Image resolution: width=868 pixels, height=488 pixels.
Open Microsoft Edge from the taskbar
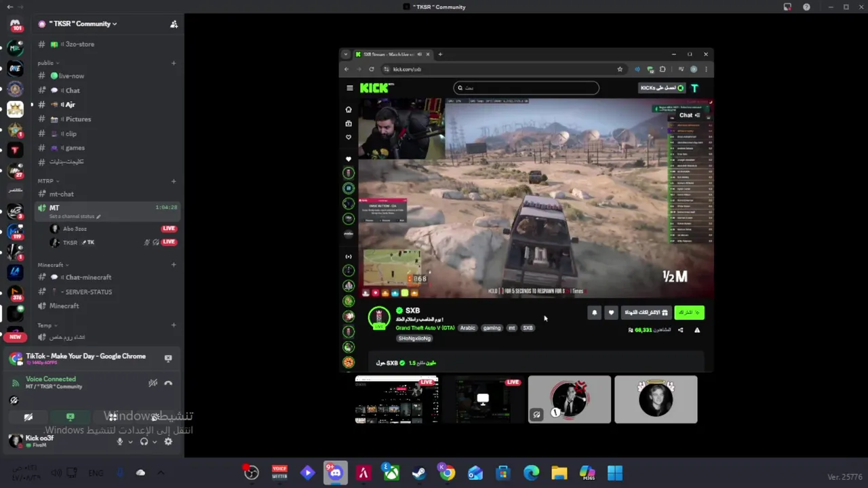pyautogui.click(x=531, y=473)
